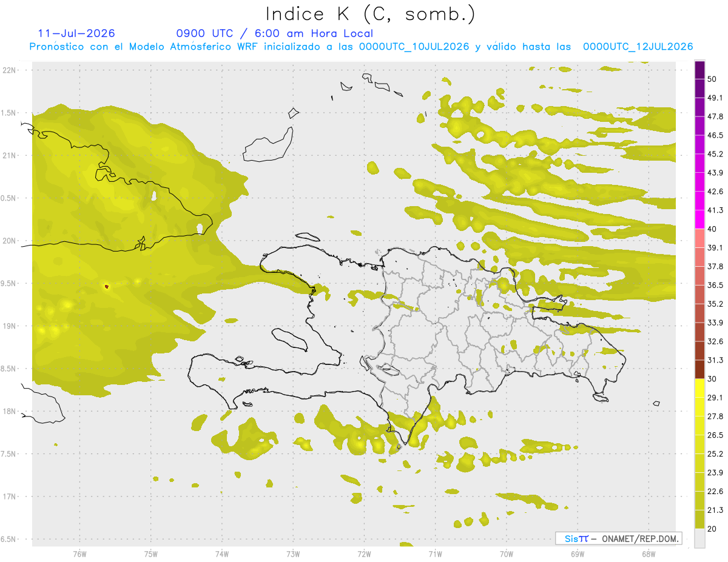Viewport: 728px width, 562px height.
Task: Click the small dark red spot on the map
Action: tap(107, 286)
